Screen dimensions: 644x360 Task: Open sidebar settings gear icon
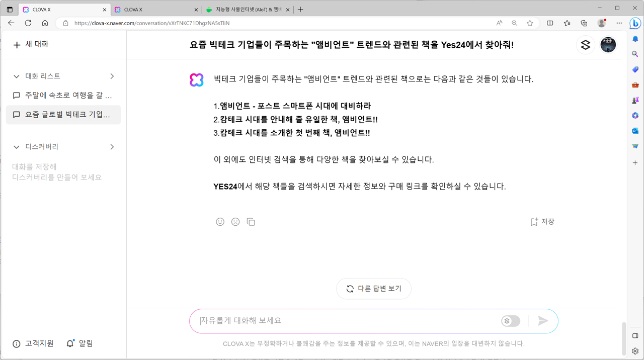(x=635, y=351)
